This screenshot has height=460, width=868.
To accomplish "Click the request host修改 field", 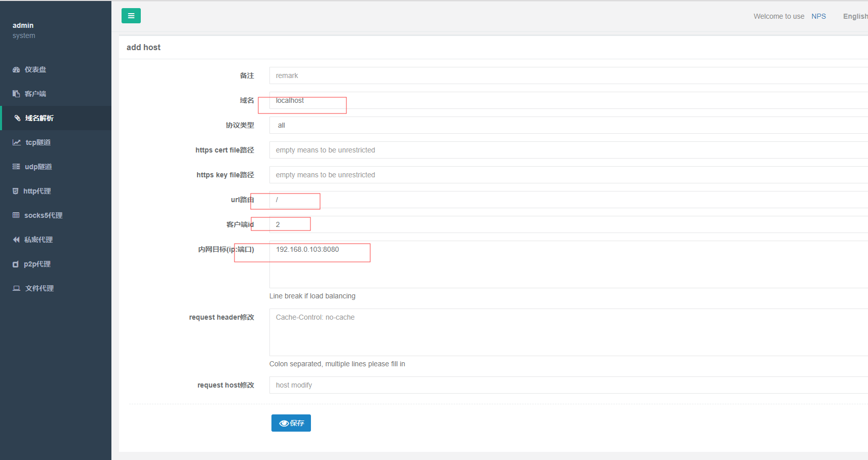I will [x=569, y=385].
